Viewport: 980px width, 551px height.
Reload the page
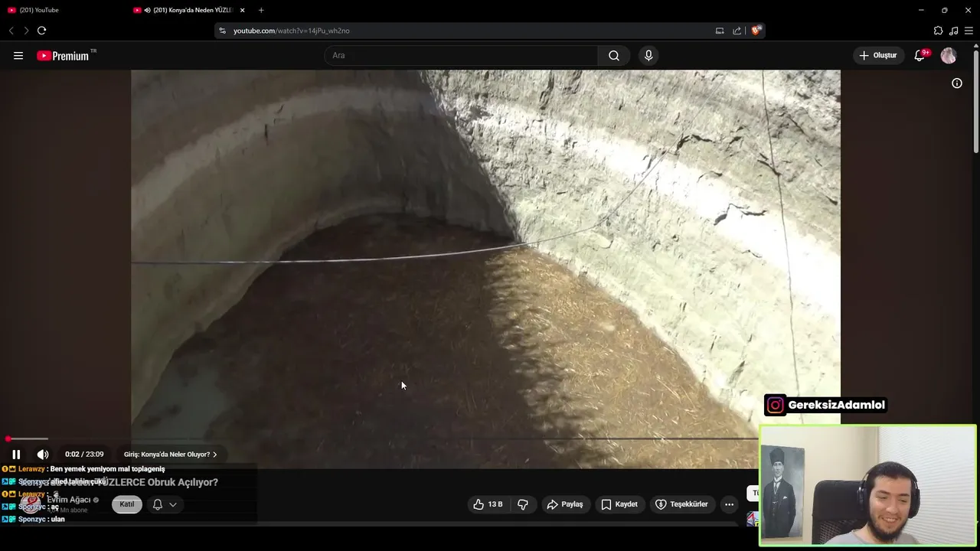(x=41, y=31)
